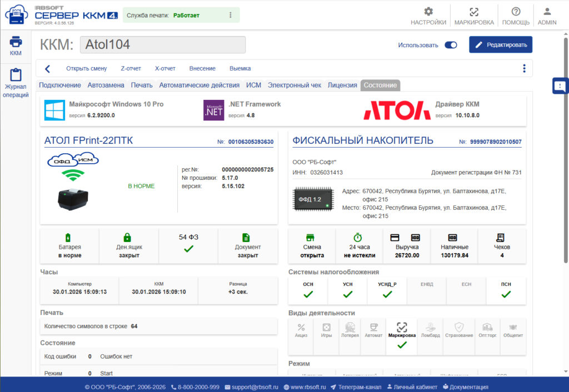The image size is (569, 392).
Task: Click the Ден.ящик lock icon
Action: (127, 237)
